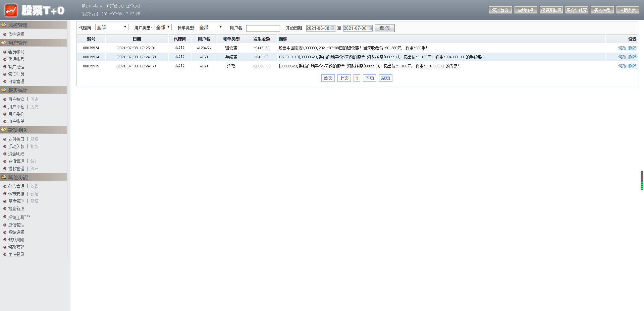Open 历史 link beside 用户持仓
Image resolution: width=644 pixels, height=311 pixels.
(x=34, y=99)
